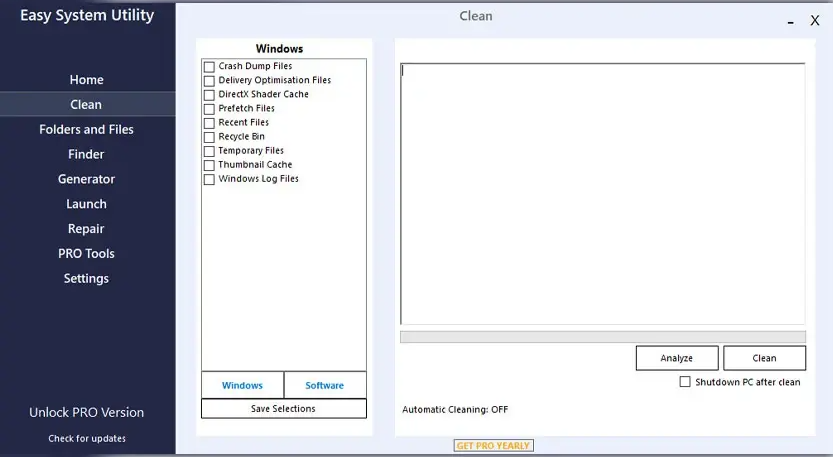
Task: Tick the Thumbnail Cache checkbox
Action: pyautogui.click(x=209, y=165)
